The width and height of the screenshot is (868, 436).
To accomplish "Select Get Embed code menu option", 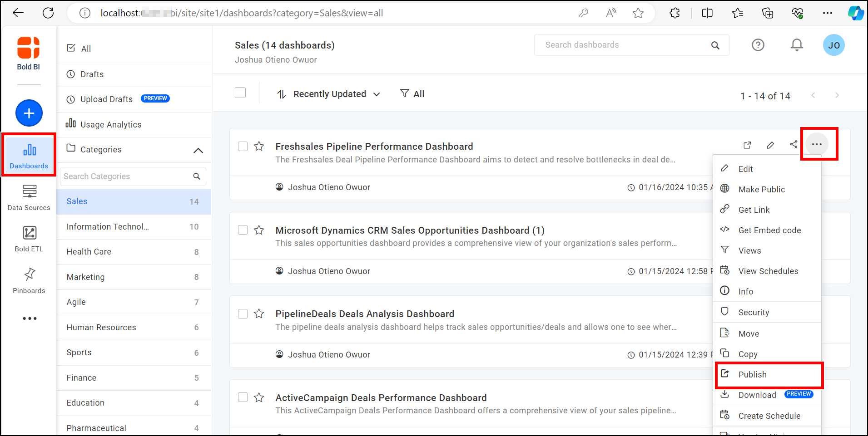I will 769,230.
